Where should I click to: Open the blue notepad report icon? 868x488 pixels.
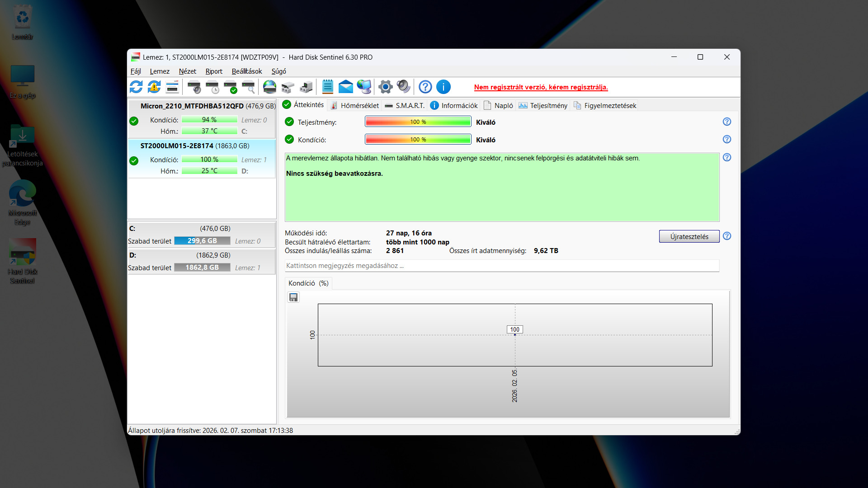(x=328, y=87)
